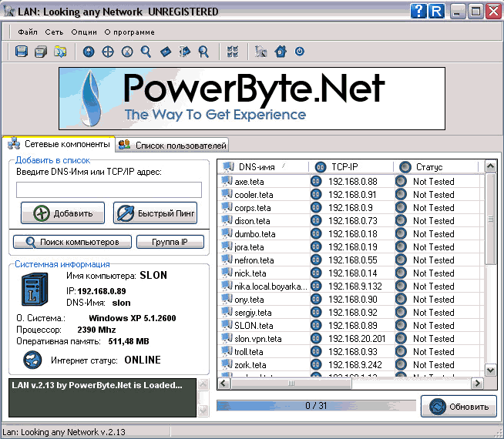Click the 0 / 31 progress bar
The image size is (504, 439).
(316, 406)
